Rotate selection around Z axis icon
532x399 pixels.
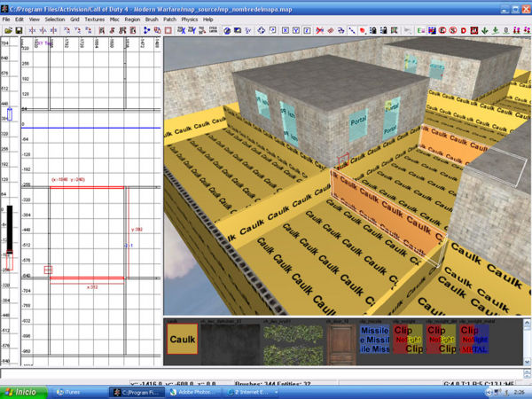pyautogui.click(x=89, y=30)
